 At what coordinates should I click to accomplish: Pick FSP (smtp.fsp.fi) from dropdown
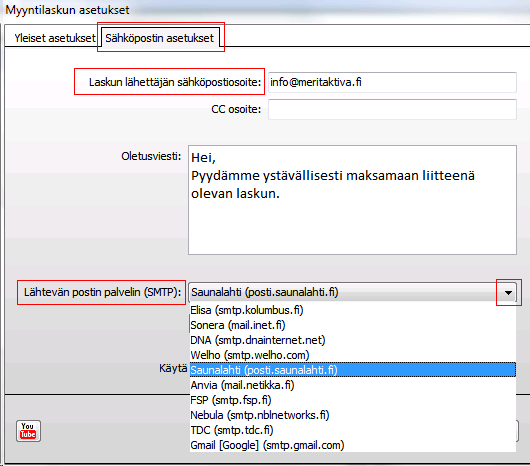[x=353, y=400]
